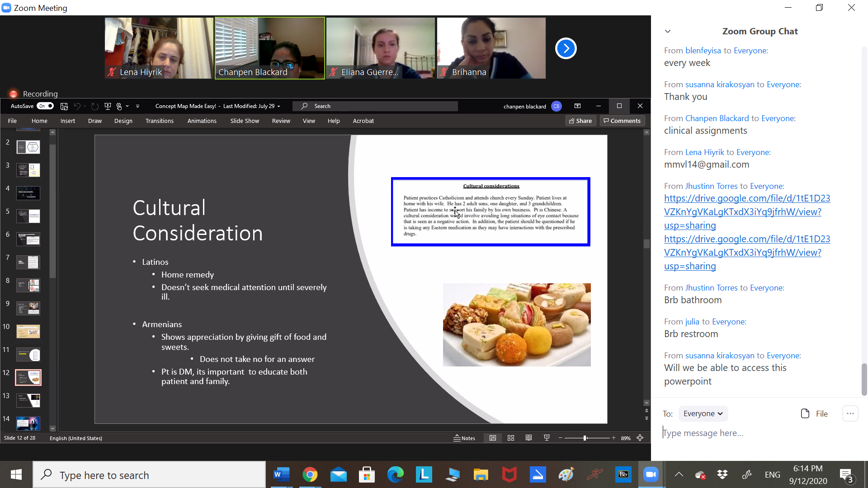Open the ribbon display options icon

(577, 106)
